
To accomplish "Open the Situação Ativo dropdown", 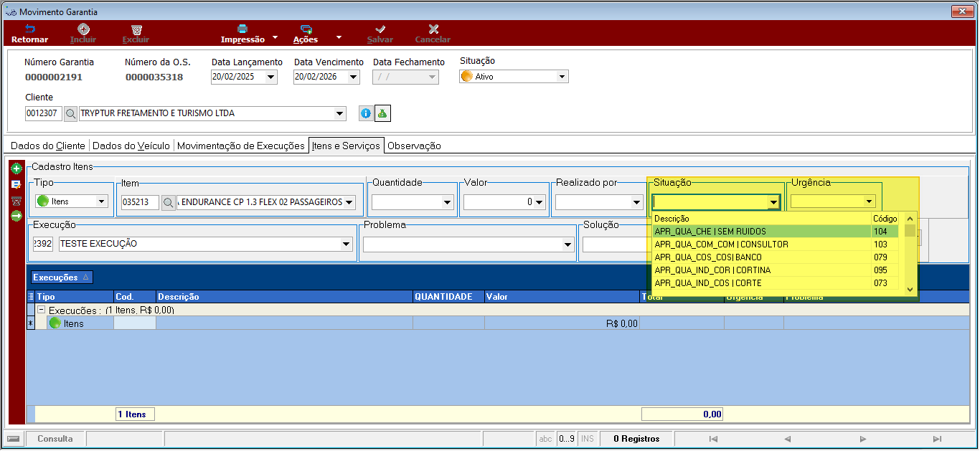I will point(562,77).
